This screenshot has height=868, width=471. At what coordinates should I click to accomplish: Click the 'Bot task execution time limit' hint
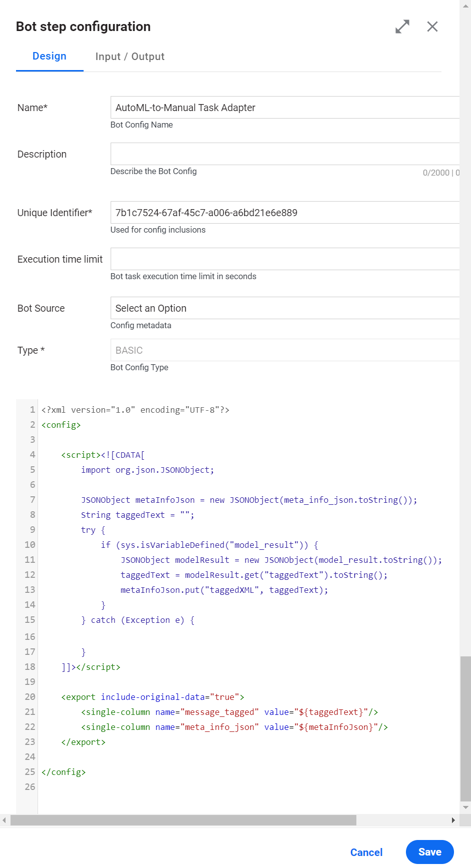[183, 276]
